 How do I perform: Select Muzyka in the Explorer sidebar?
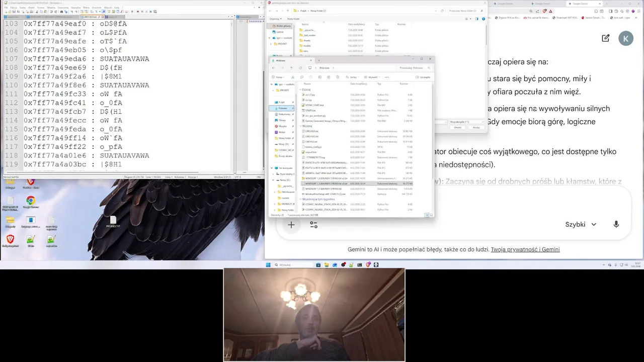[x=282, y=126]
